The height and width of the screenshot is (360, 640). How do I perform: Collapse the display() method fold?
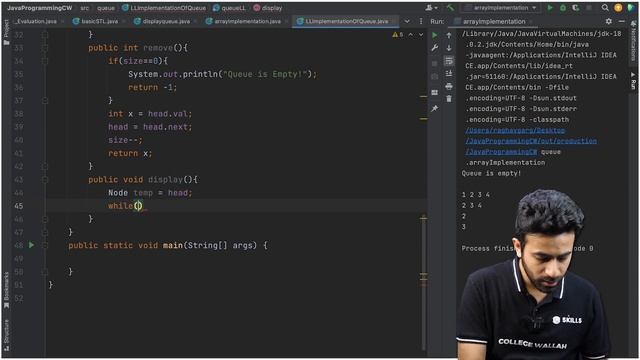tap(45, 180)
